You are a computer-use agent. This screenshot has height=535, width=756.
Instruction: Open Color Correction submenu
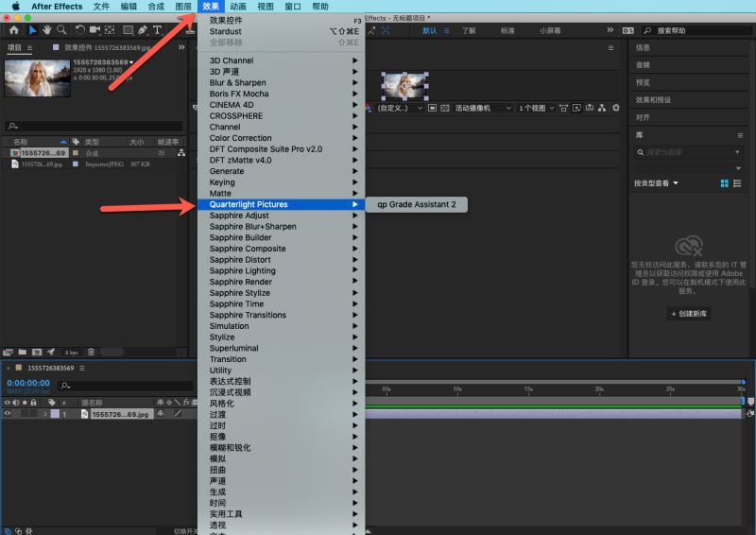[281, 138]
